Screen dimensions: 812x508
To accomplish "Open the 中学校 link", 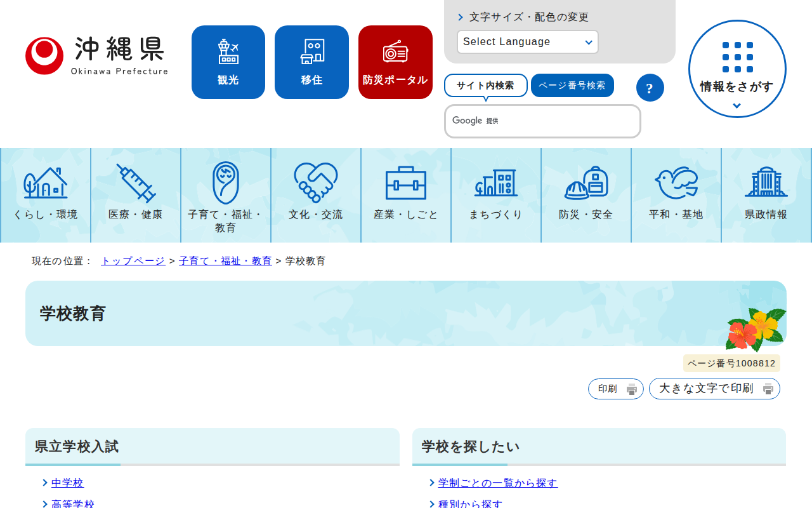I will 67,483.
